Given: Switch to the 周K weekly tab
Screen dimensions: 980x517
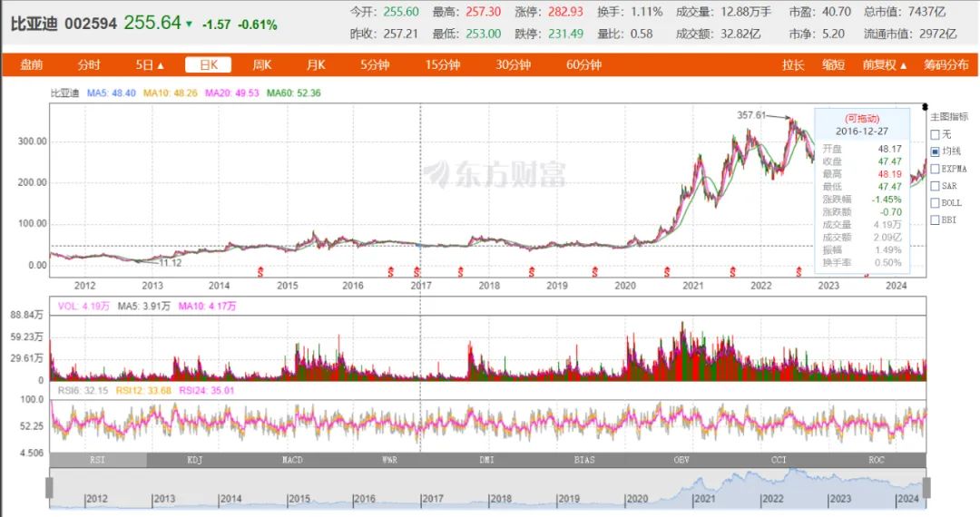Looking at the screenshot, I should (262, 65).
